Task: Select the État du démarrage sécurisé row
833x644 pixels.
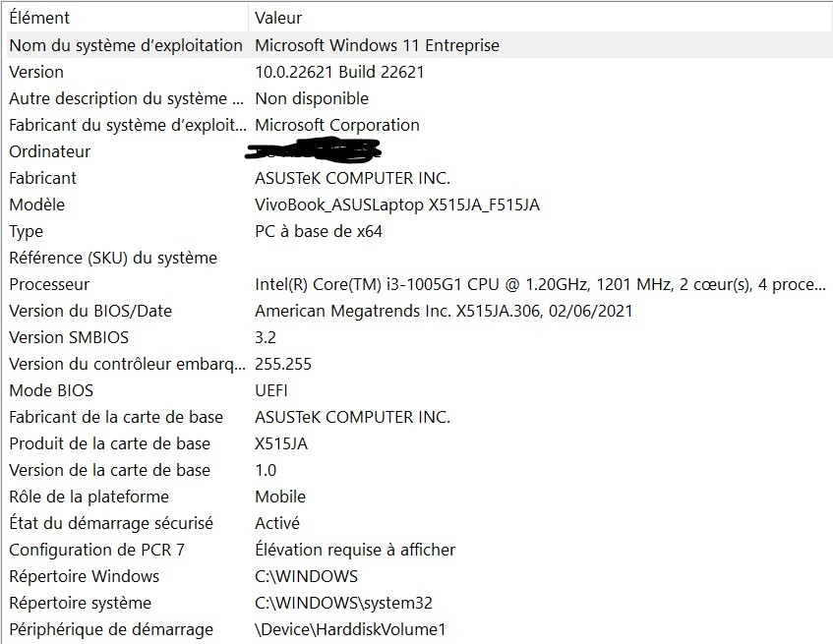Action: [x=418, y=523]
